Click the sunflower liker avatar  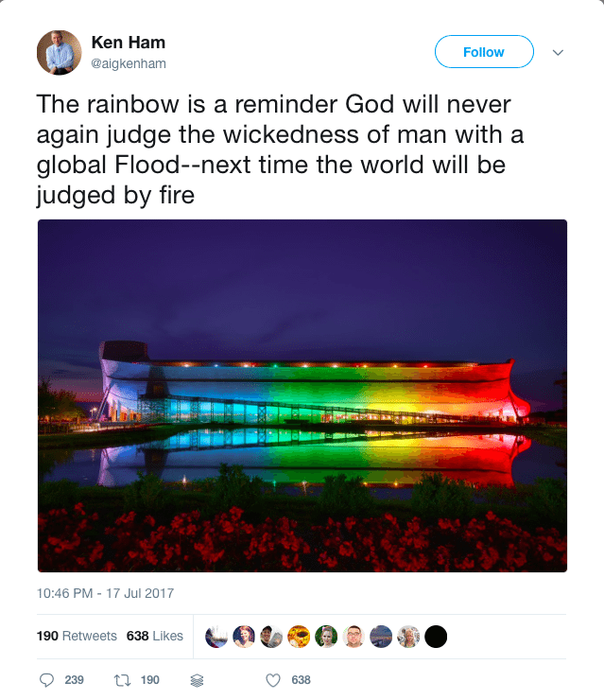coord(299,637)
